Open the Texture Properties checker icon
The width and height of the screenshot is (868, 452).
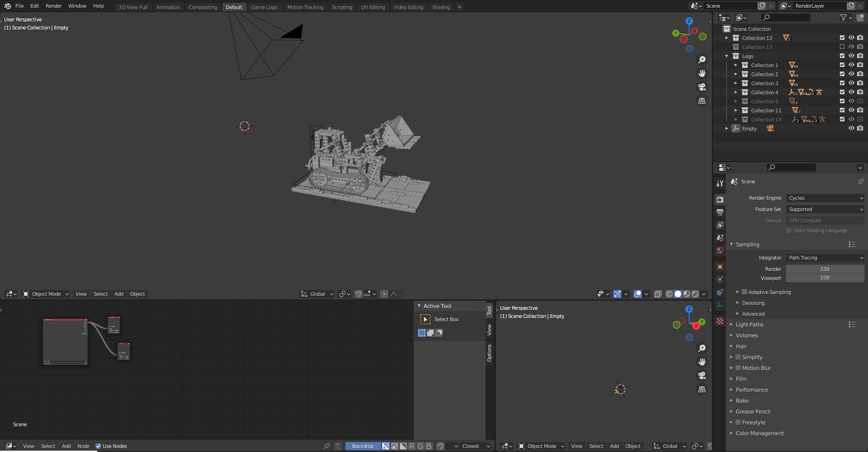720,321
